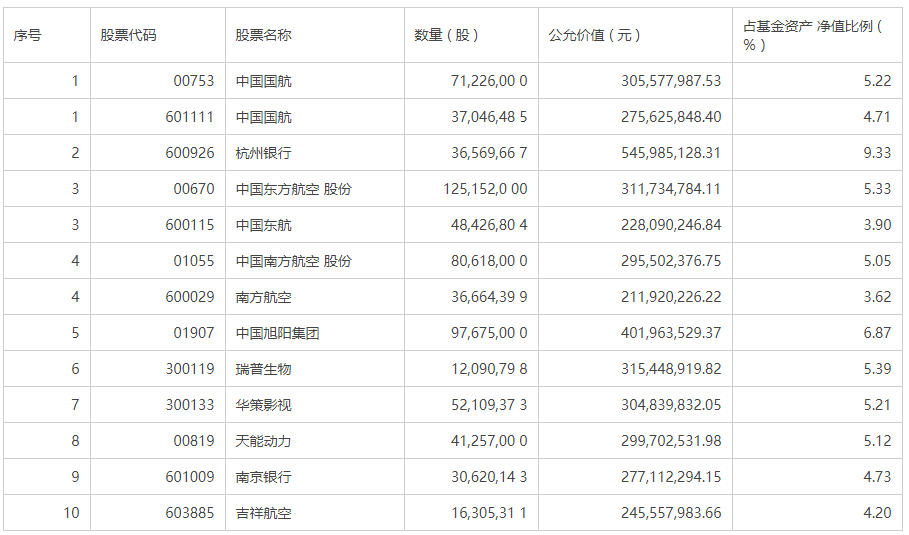
Task: Click the percentage value 5.12
Action: point(877,441)
